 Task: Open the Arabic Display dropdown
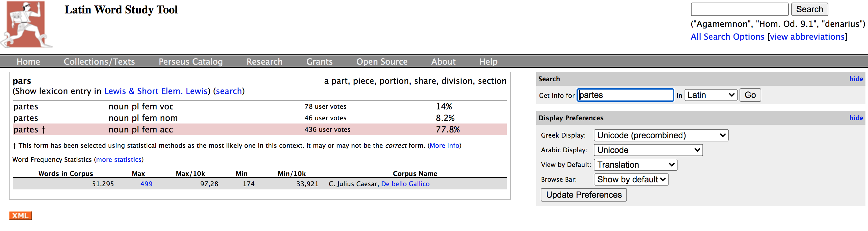point(647,150)
